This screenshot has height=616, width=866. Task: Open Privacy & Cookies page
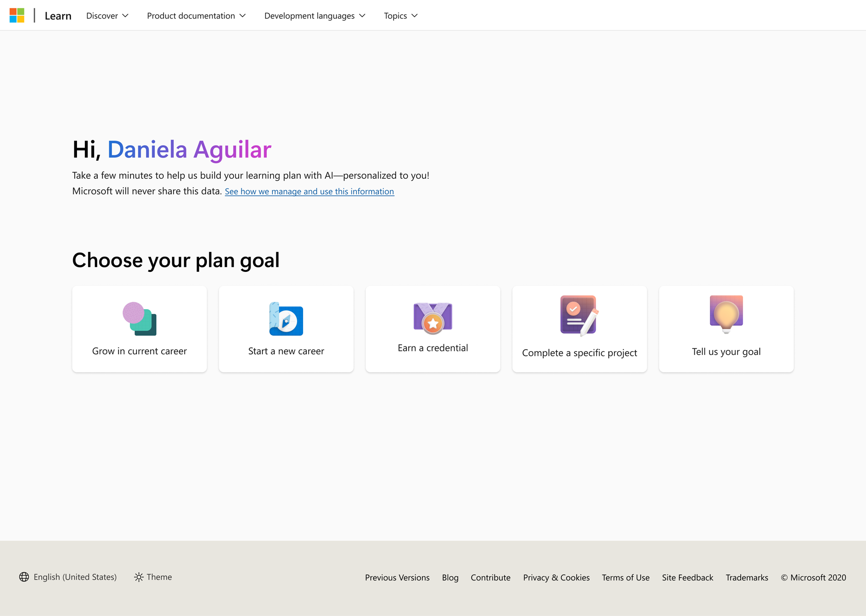click(556, 577)
